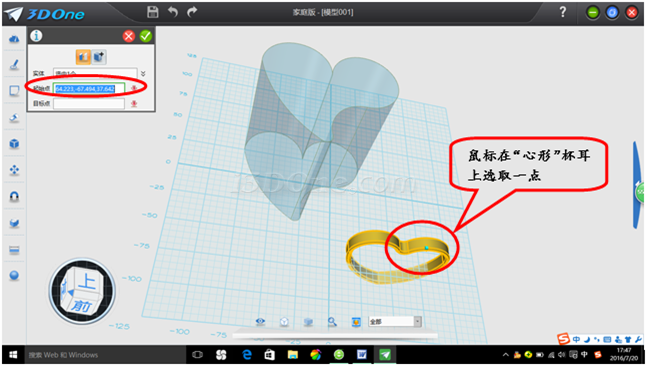646x366 pixels.
Task: Select the magnet snap tool
Action: (14, 197)
